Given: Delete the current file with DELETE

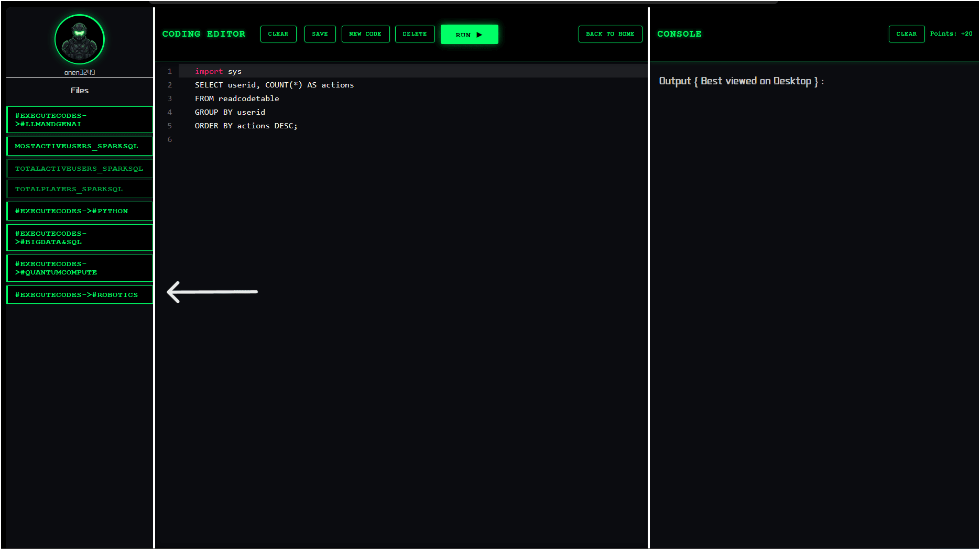Looking at the screenshot, I should (415, 34).
